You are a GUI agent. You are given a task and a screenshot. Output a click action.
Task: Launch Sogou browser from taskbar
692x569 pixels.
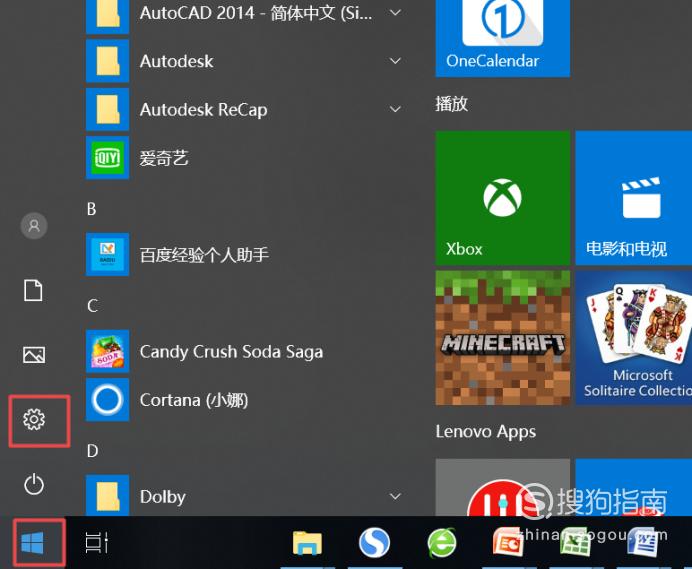(x=374, y=543)
